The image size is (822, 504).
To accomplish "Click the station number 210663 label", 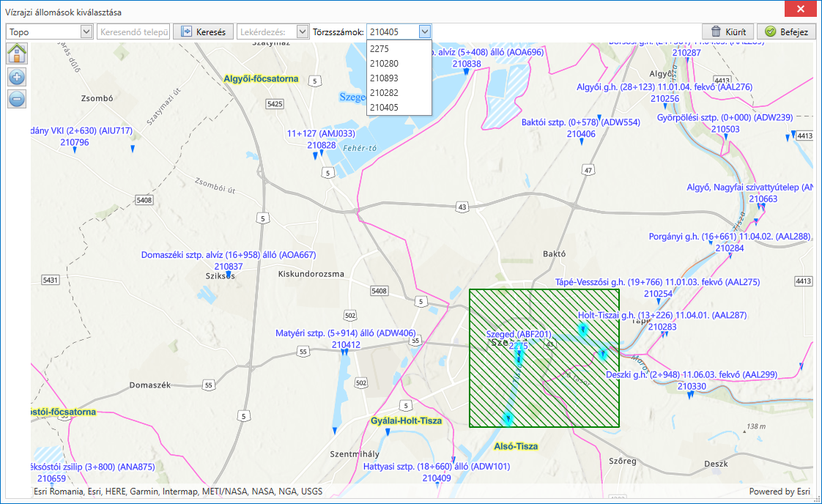I will coord(763,199).
